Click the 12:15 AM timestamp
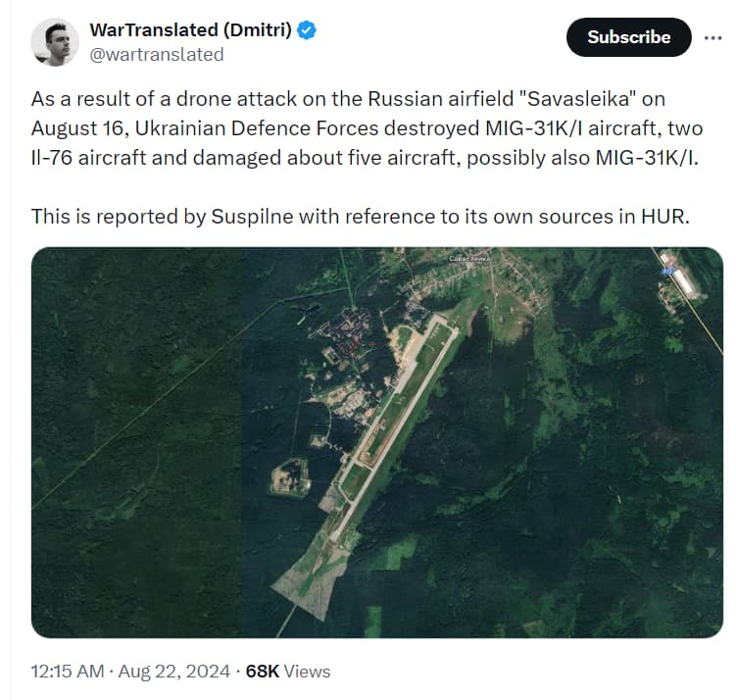 point(68,672)
